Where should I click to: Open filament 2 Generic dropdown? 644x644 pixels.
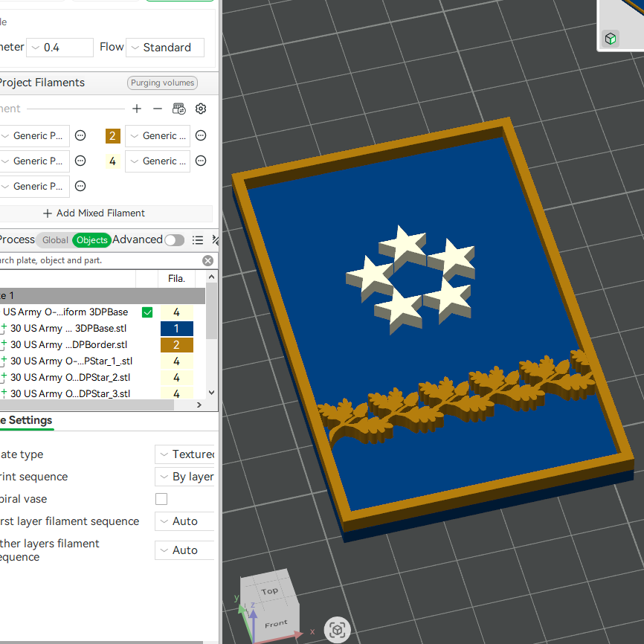coord(158,136)
